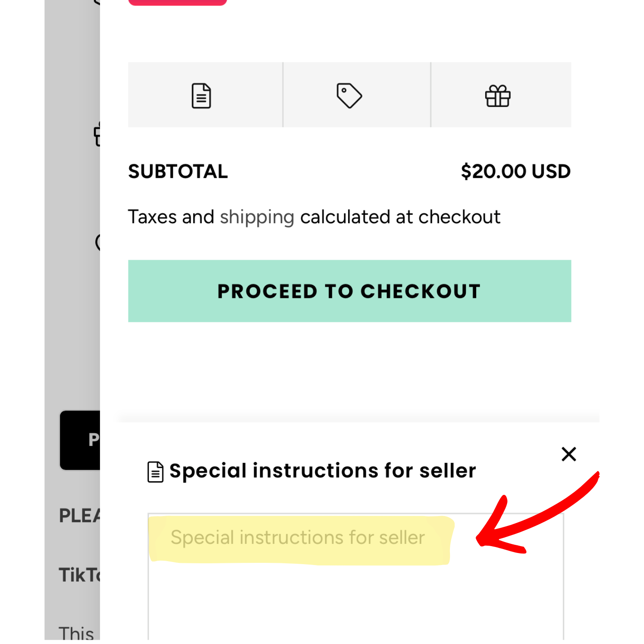644x644 pixels.
Task: Click the partially hidden black button on left
Action: pyautogui.click(x=80, y=440)
